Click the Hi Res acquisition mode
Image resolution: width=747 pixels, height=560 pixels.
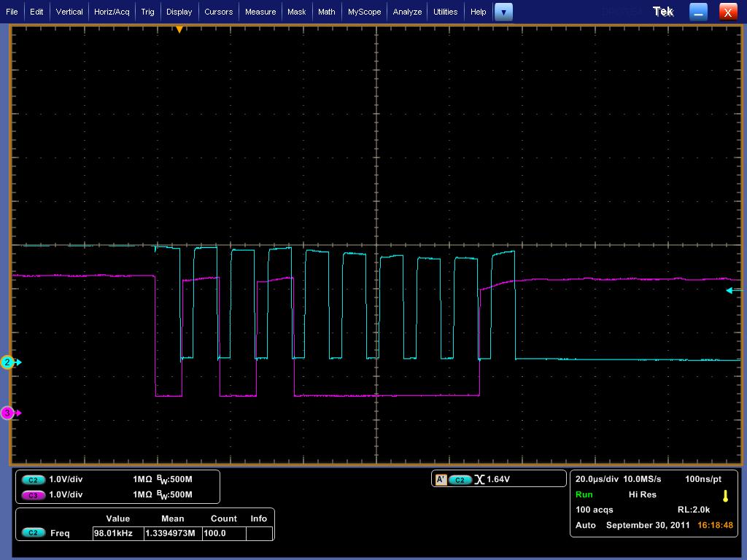642,494
